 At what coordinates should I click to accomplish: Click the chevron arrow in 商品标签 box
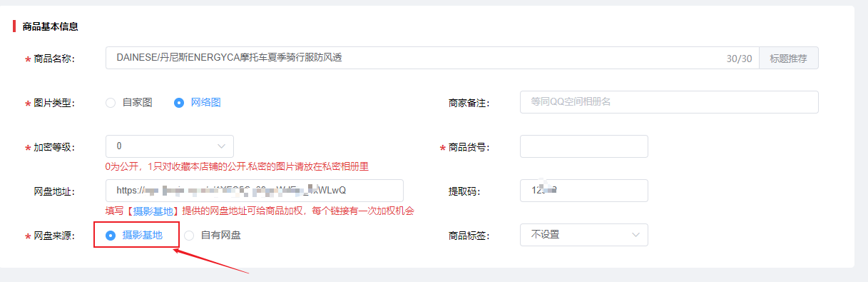point(636,235)
